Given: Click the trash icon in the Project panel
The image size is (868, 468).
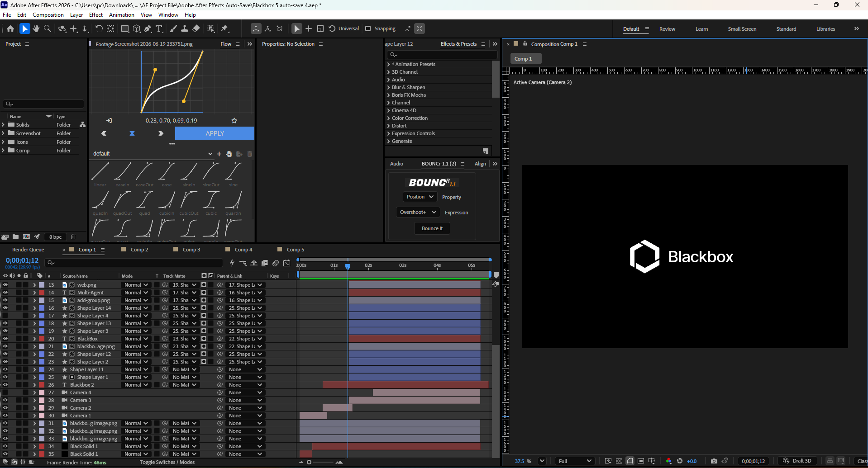Looking at the screenshot, I should [x=73, y=236].
